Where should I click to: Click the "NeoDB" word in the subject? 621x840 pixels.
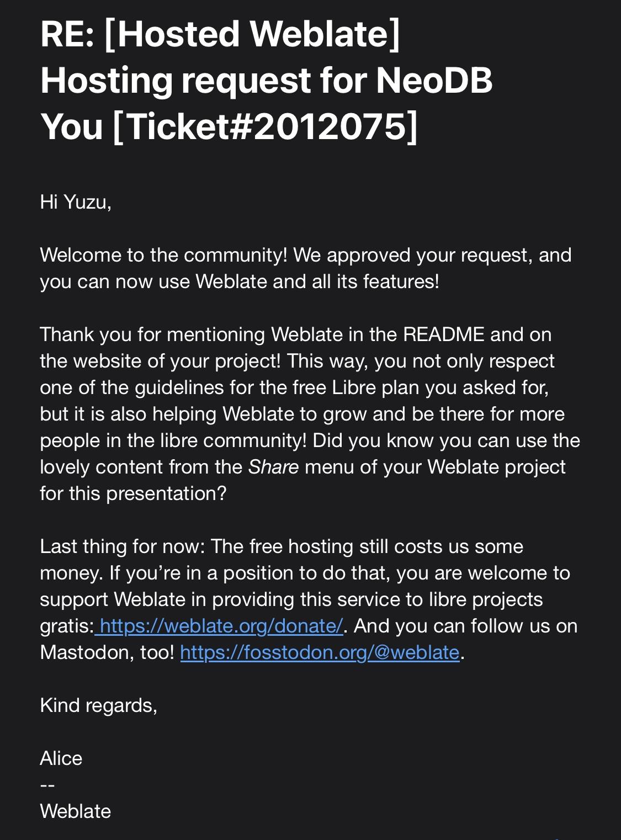pos(434,80)
